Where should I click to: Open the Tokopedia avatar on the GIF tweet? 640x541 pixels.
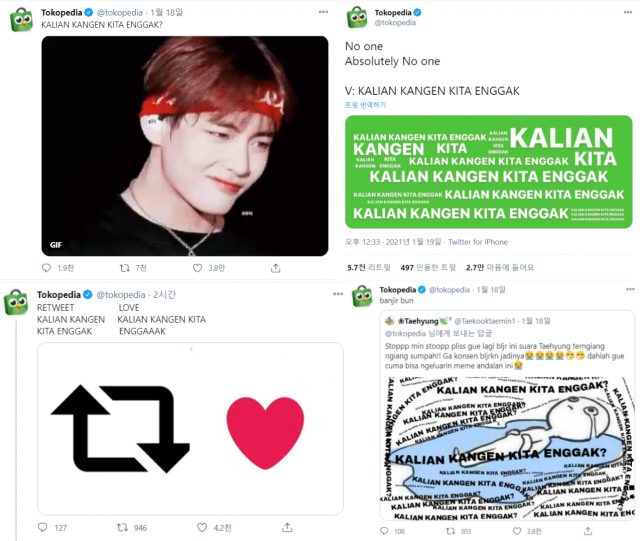[x=21, y=19]
